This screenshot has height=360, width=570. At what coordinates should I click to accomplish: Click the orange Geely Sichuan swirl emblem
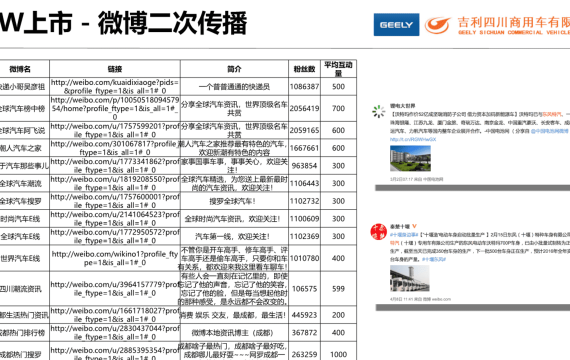pyautogui.click(x=437, y=25)
